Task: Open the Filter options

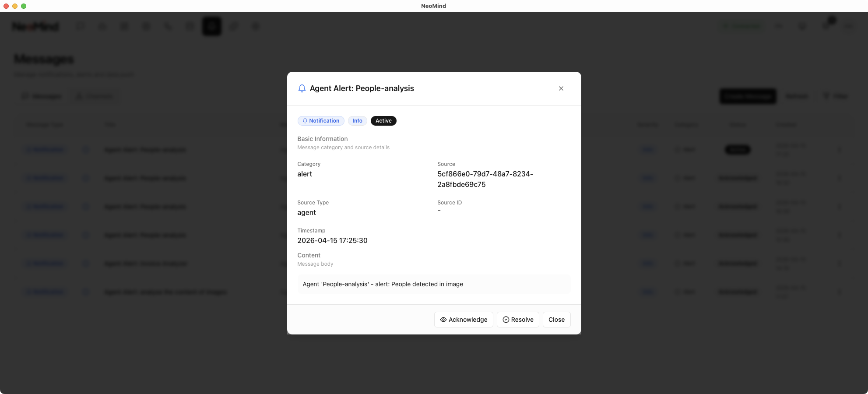Action: pyautogui.click(x=836, y=96)
